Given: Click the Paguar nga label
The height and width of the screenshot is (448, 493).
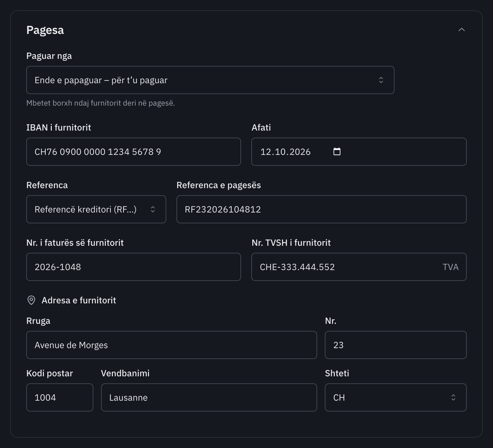Looking at the screenshot, I should coord(49,56).
